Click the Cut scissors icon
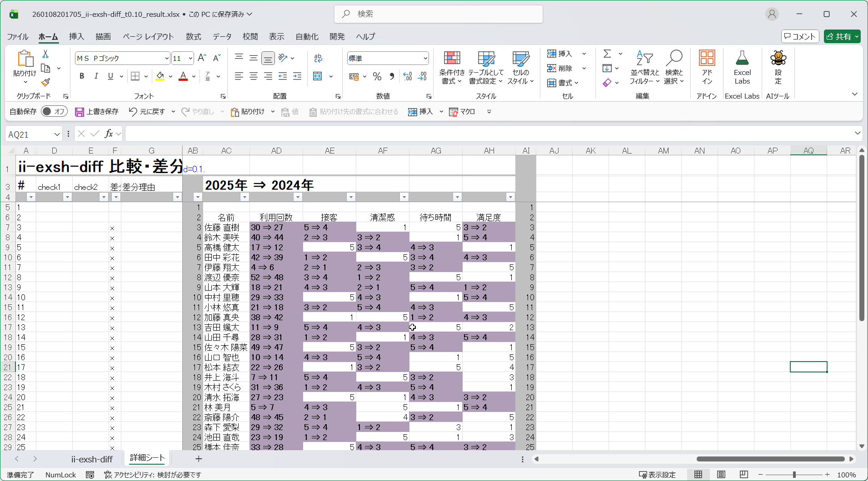This screenshot has height=481, width=868. tap(45, 54)
